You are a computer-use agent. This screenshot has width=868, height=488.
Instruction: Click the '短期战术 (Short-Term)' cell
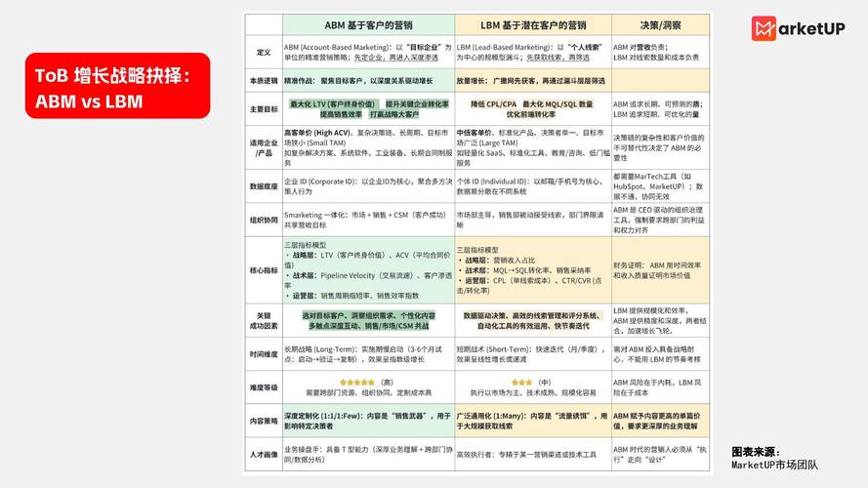click(x=533, y=354)
